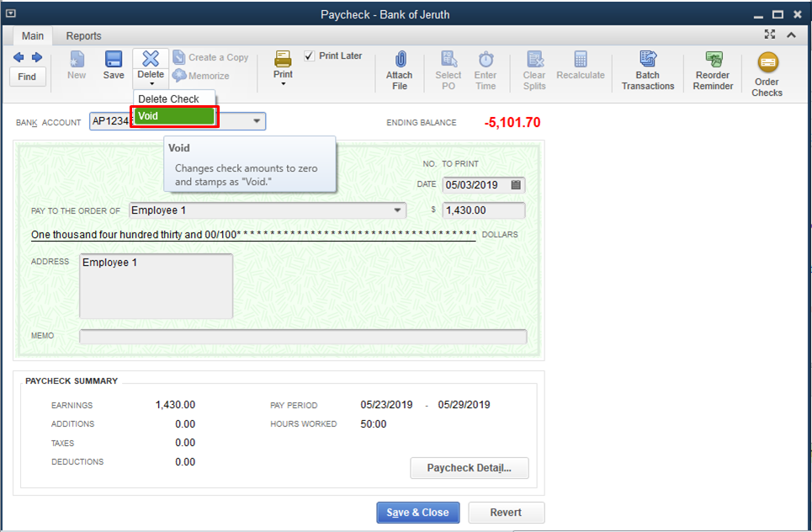Open Batch Transactions
Screen dimensions: 812x532
648,71
